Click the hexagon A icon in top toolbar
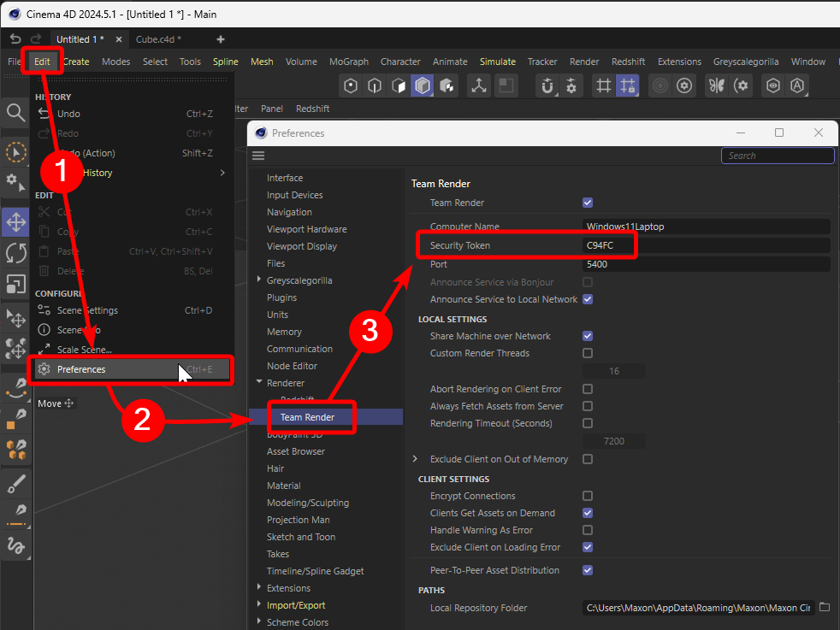840x630 pixels. coord(797,85)
